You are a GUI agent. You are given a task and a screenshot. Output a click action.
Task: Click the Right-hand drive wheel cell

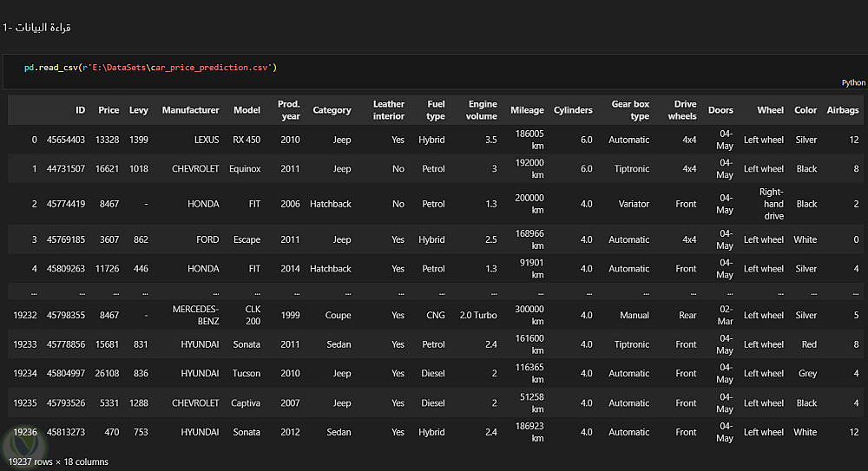click(771, 204)
